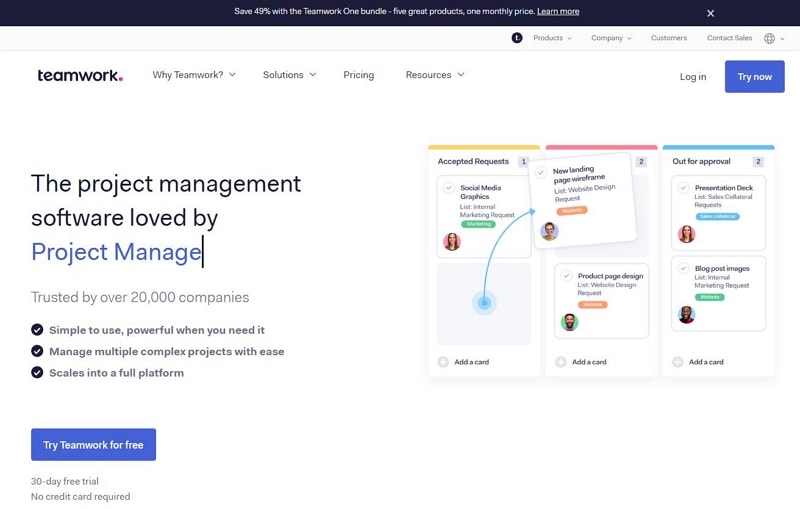The width and height of the screenshot is (800, 509).
Task: Expand the chevron next to the globe
Action: [x=782, y=39]
